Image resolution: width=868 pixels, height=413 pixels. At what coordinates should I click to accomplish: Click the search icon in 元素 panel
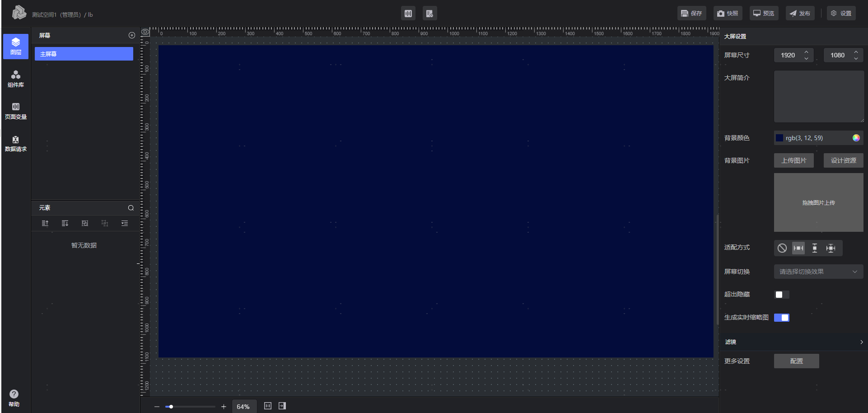(131, 208)
